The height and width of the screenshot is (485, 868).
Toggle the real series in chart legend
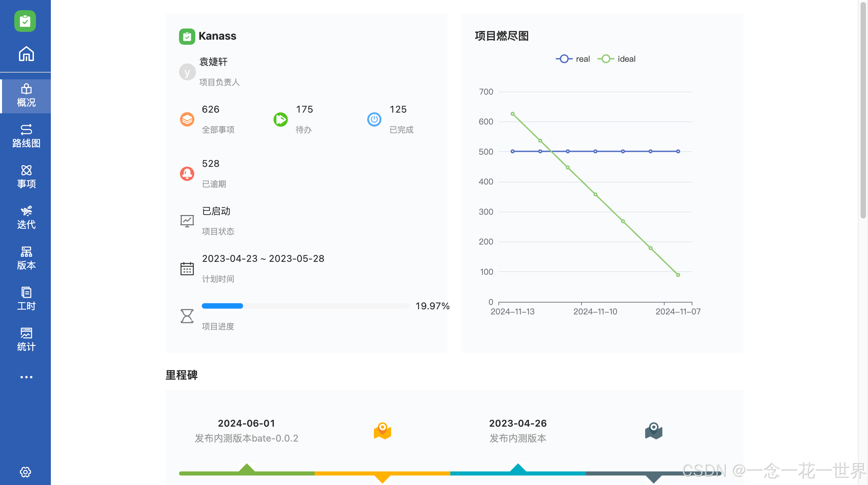click(x=573, y=59)
